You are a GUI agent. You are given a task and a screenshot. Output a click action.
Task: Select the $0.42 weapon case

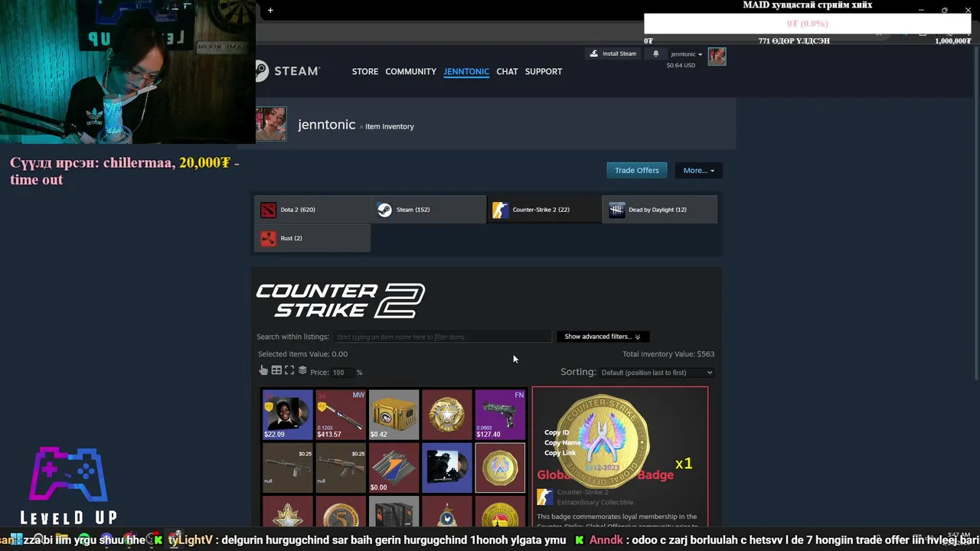click(x=394, y=415)
